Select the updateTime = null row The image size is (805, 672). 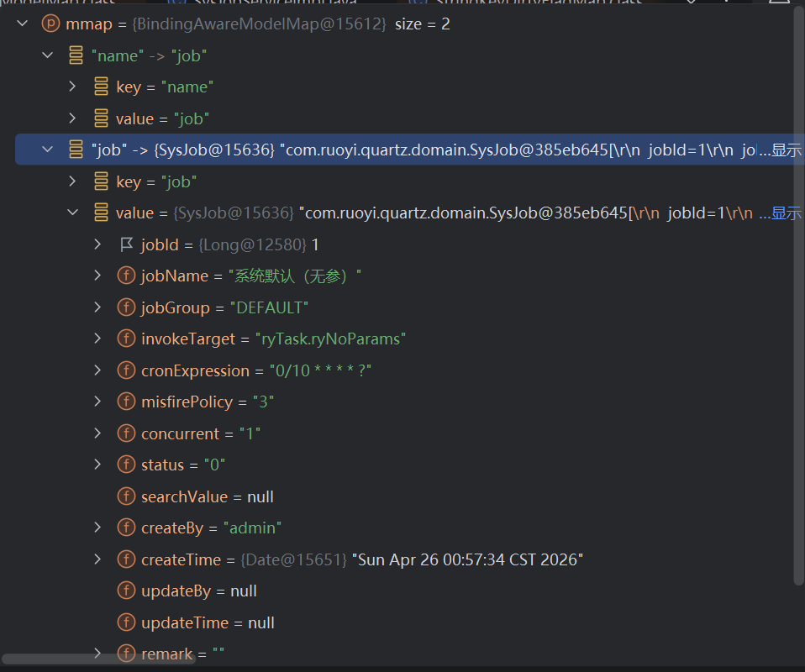click(208, 622)
